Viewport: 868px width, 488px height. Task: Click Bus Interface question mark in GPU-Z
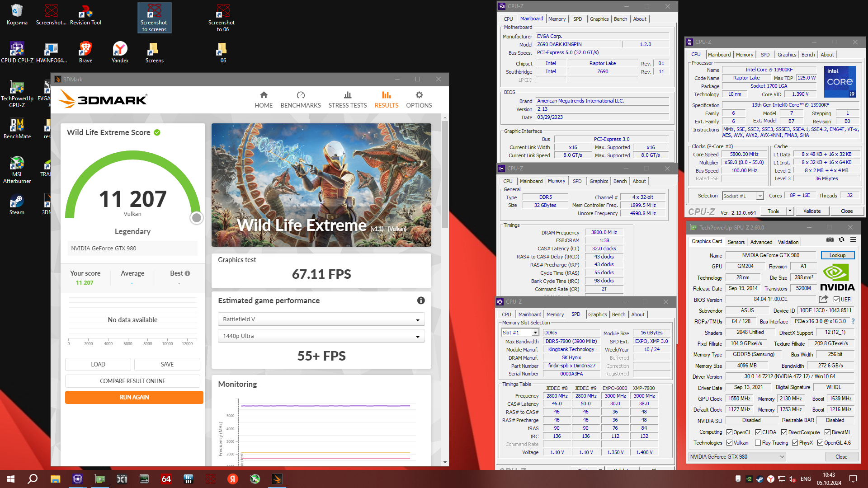pyautogui.click(x=853, y=321)
